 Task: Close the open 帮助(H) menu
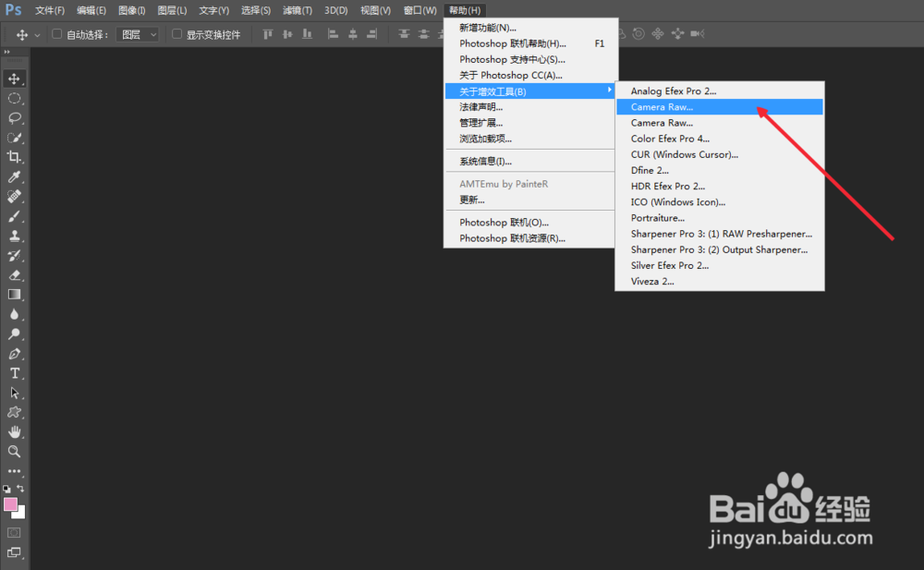click(x=465, y=10)
